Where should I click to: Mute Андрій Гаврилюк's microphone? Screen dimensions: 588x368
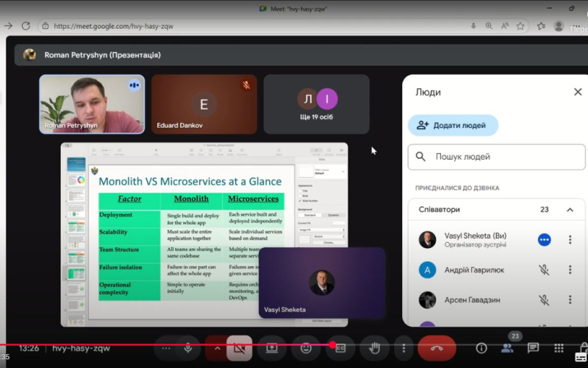coord(544,270)
